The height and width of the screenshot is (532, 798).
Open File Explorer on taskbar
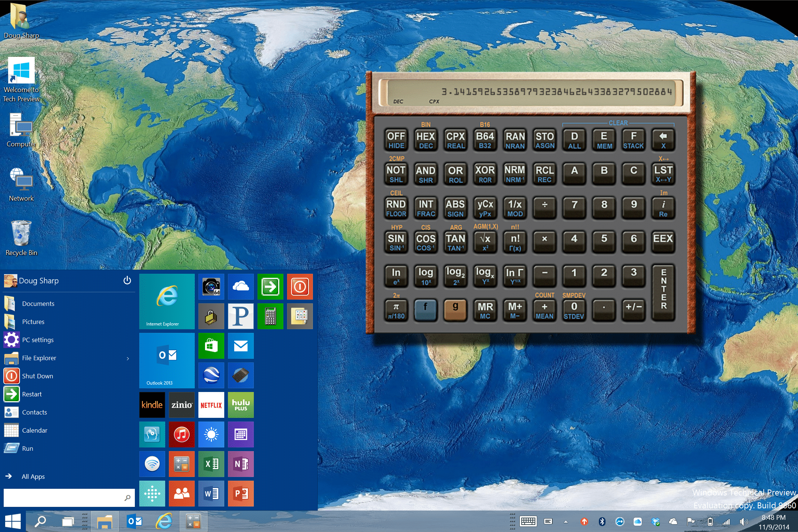pos(105,521)
